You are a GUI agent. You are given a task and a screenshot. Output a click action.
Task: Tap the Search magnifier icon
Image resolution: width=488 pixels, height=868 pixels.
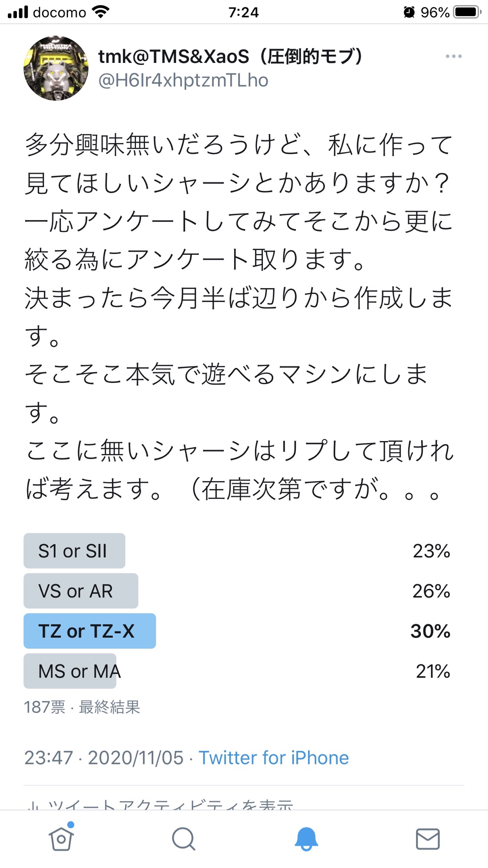(x=183, y=838)
